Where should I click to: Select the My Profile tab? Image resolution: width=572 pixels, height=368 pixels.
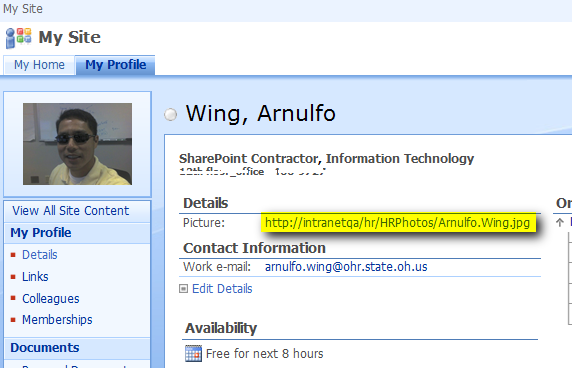pyautogui.click(x=116, y=65)
